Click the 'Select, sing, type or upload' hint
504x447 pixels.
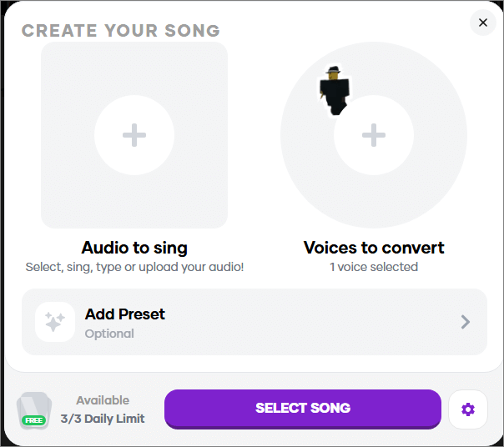(134, 267)
